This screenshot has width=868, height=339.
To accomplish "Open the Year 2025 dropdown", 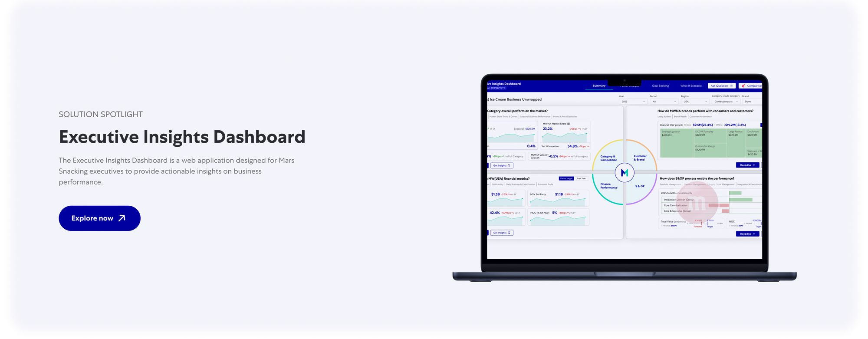I will (x=633, y=102).
